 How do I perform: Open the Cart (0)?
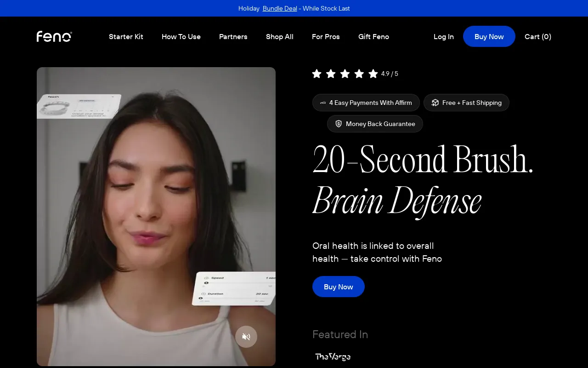537,36
